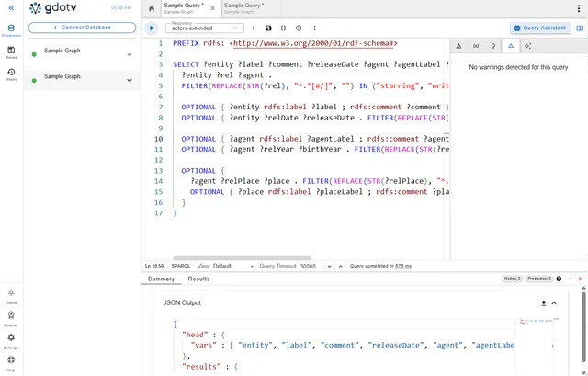Collapse the left sidebar with double chevron

(11, 8)
